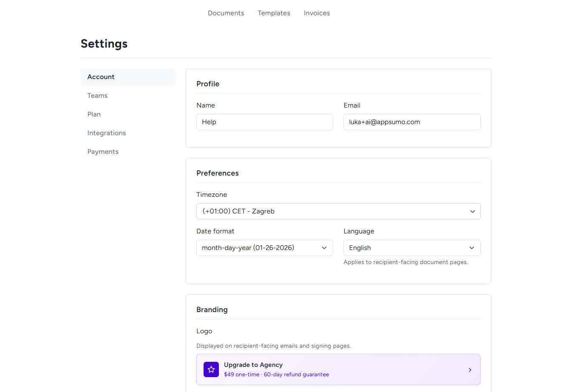Click the star icon on the upgrade banner
578x392 pixels.
click(x=211, y=369)
